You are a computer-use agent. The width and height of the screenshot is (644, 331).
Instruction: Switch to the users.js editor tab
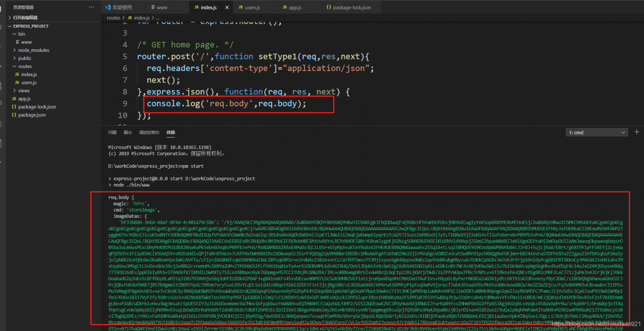point(253,8)
